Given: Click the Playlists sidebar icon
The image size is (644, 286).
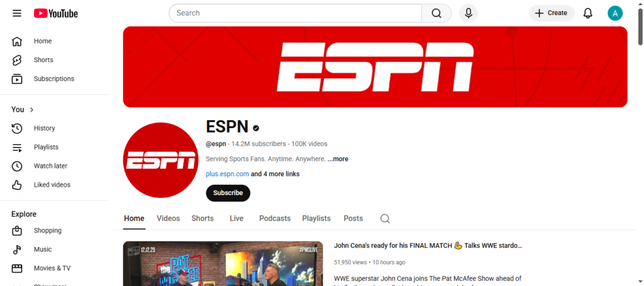Looking at the screenshot, I should click(17, 147).
